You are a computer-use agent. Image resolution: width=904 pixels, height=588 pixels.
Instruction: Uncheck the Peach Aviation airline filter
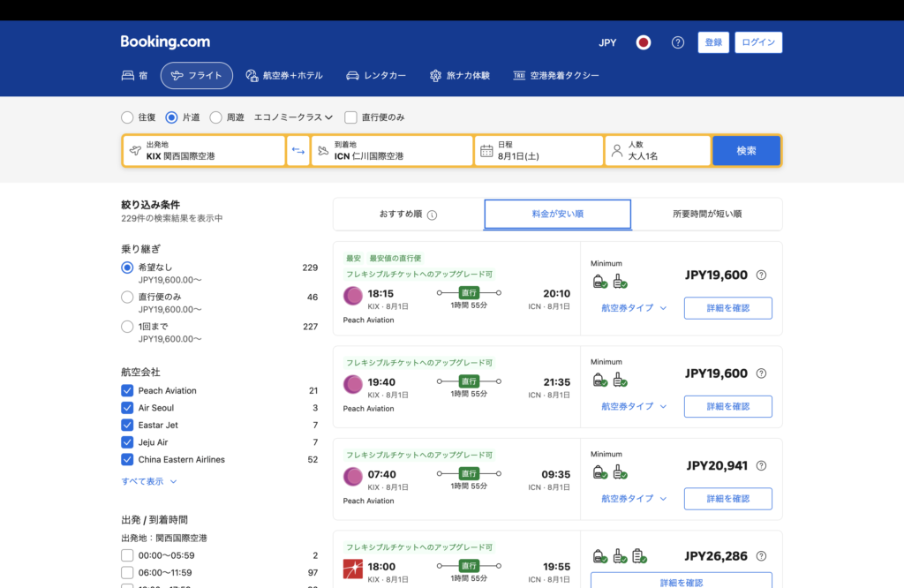[127, 390]
